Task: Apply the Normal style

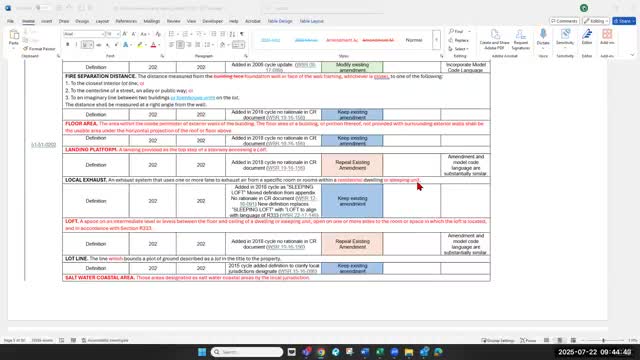Action: tap(414, 40)
